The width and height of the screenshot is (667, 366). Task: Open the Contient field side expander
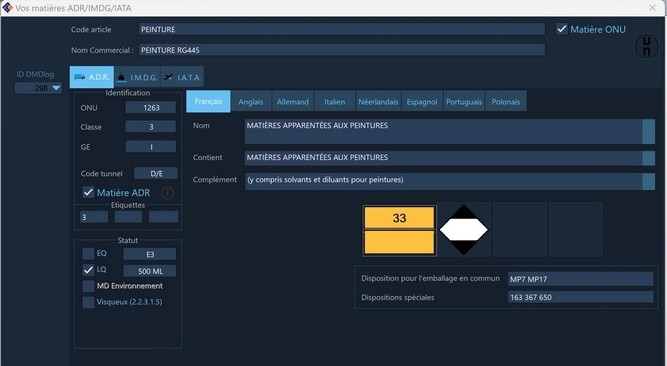pos(648,158)
